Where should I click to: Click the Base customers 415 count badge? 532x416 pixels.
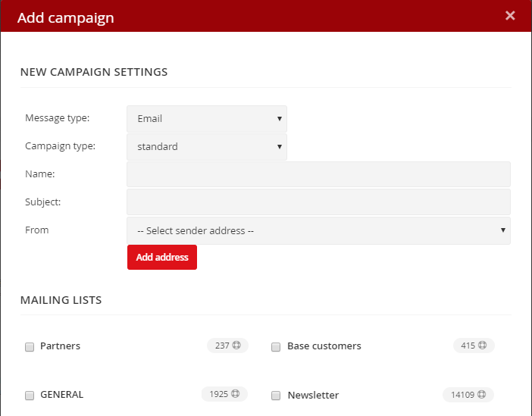tap(474, 346)
